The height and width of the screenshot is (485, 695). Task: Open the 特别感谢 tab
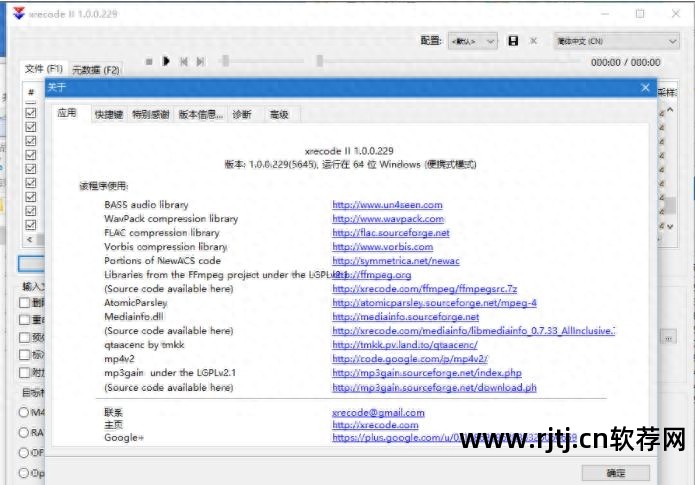pos(151,115)
